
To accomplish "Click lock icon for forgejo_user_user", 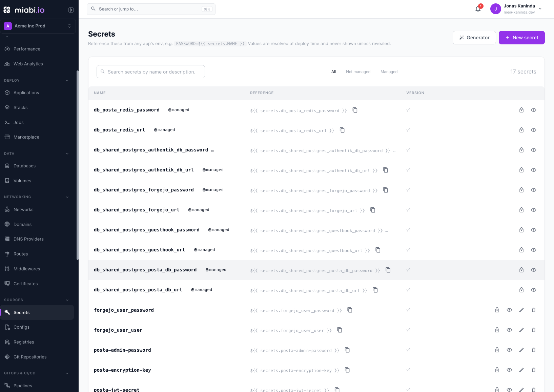I will tap(497, 330).
